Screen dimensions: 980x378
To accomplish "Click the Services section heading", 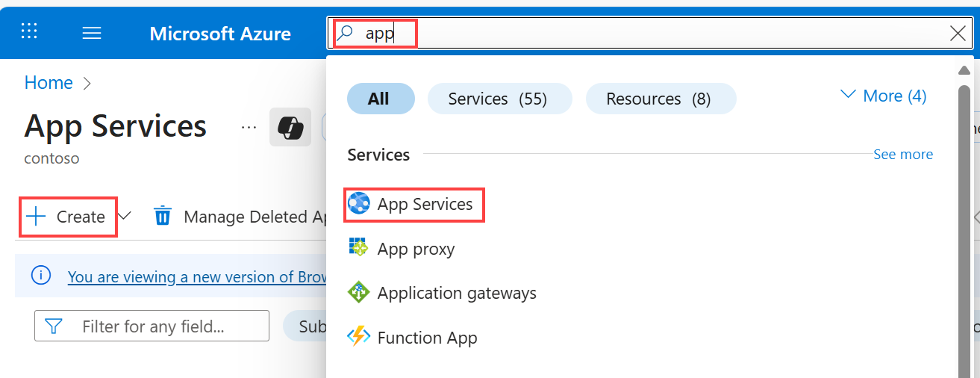I will tap(378, 155).
